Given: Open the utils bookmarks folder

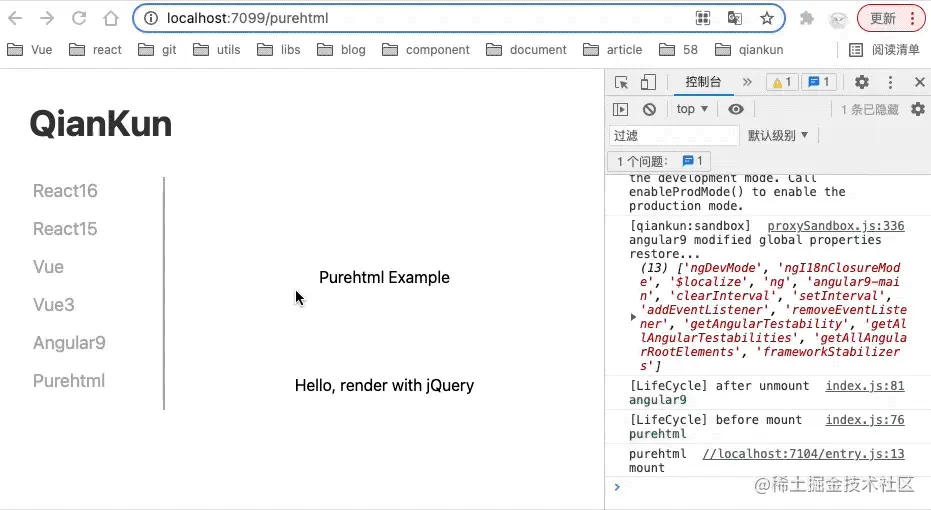Looking at the screenshot, I should pyautogui.click(x=217, y=50).
